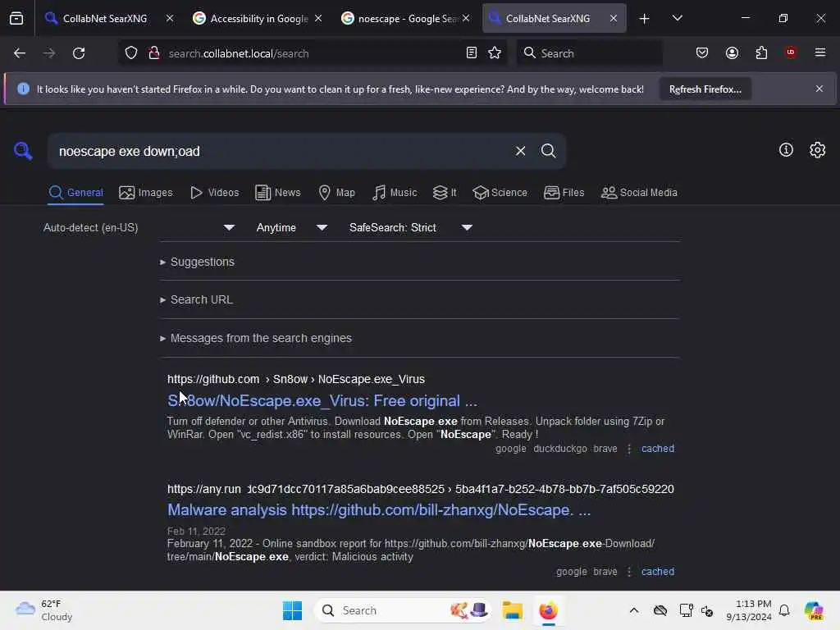Click the Windows taskbar Search box
The height and width of the screenshot is (630, 840).
tap(403, 610)
